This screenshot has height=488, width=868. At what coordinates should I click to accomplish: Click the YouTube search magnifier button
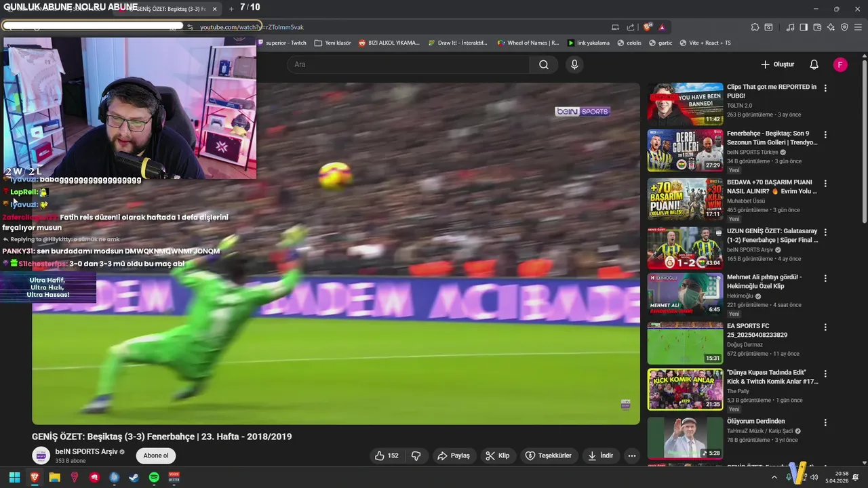pyautogui.click(x=544, y=64)
